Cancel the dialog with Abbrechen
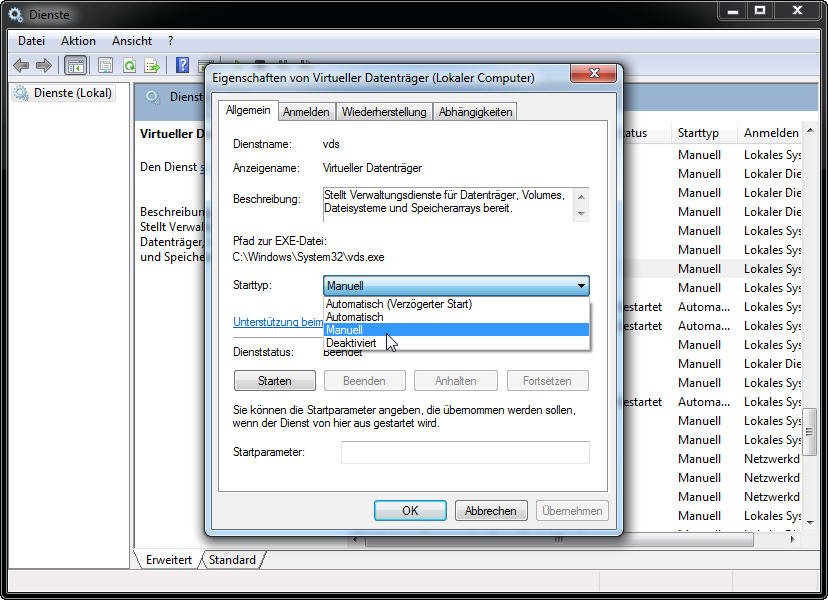Viewport: 828px width, 600px height. (x=491, y=511)
